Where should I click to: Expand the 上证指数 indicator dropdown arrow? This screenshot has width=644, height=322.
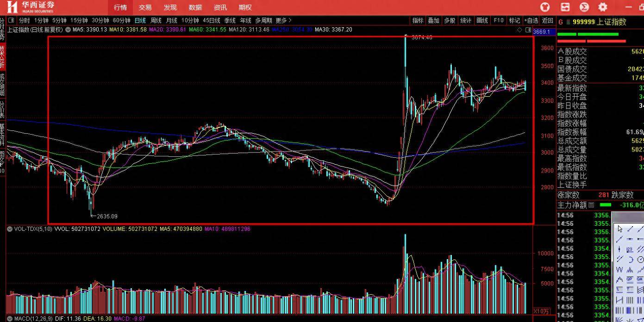click(68, 30)
